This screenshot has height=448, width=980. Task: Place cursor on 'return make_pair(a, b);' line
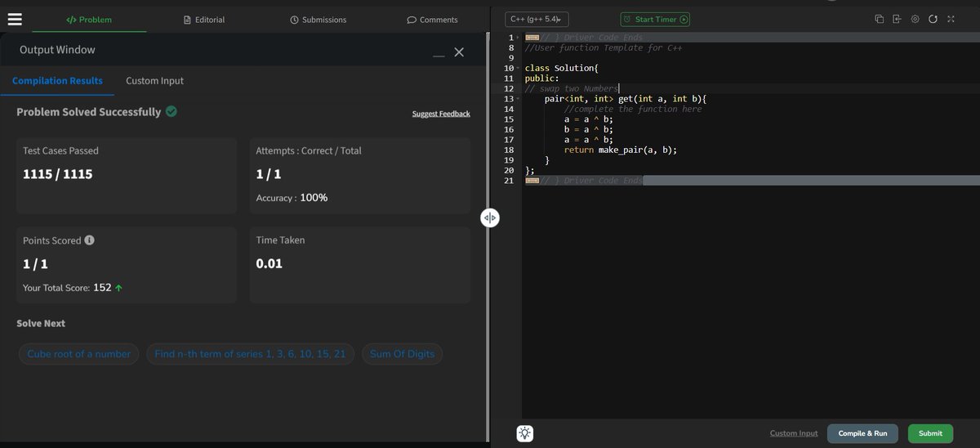pyautogui.click(x=621, y=150)
